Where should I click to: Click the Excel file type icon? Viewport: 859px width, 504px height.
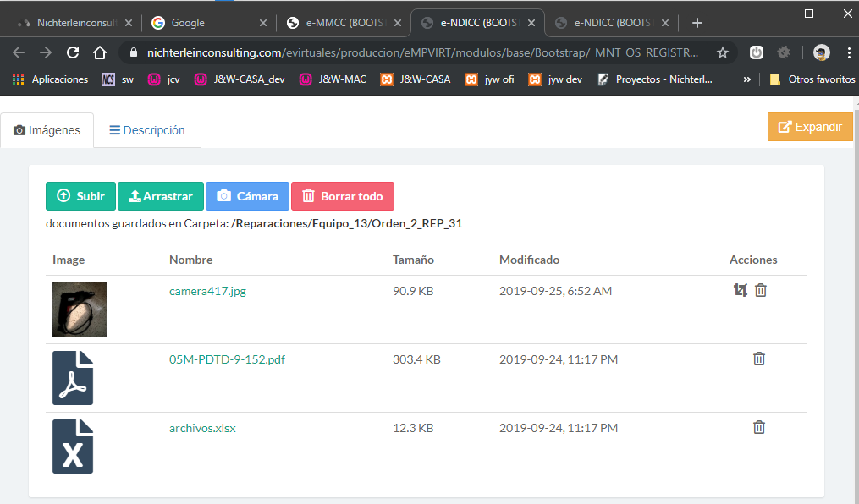pyautogui.click(x=73, y=446)
